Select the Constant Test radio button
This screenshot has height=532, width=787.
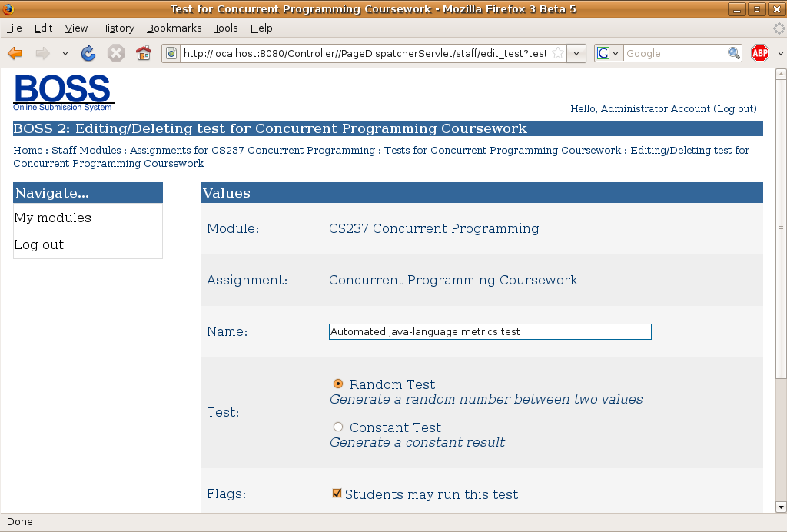click(x=338, y=427)
